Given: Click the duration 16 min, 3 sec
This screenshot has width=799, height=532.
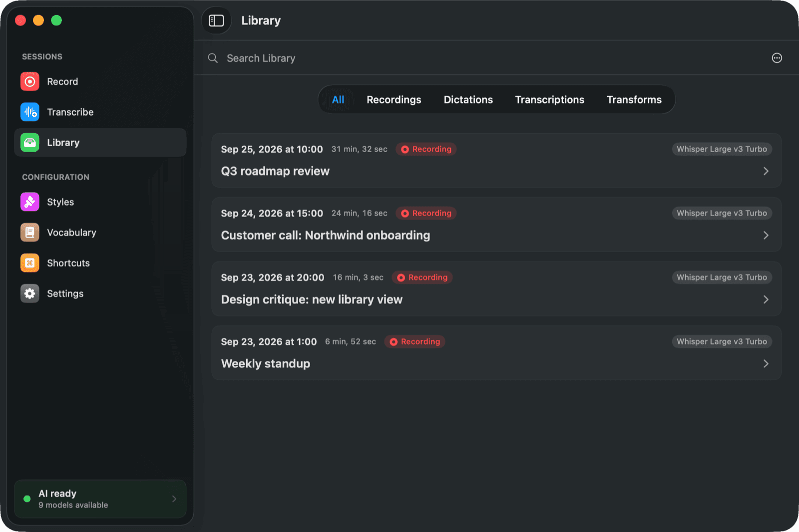Looking at the screenshot, I should pos(358,277).
